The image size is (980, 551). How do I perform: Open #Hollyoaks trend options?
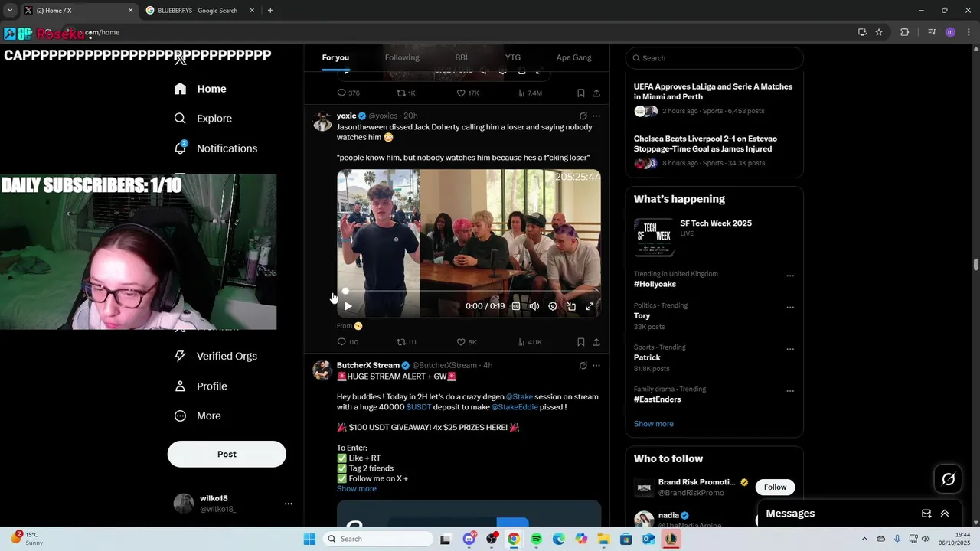pos(790,275)
